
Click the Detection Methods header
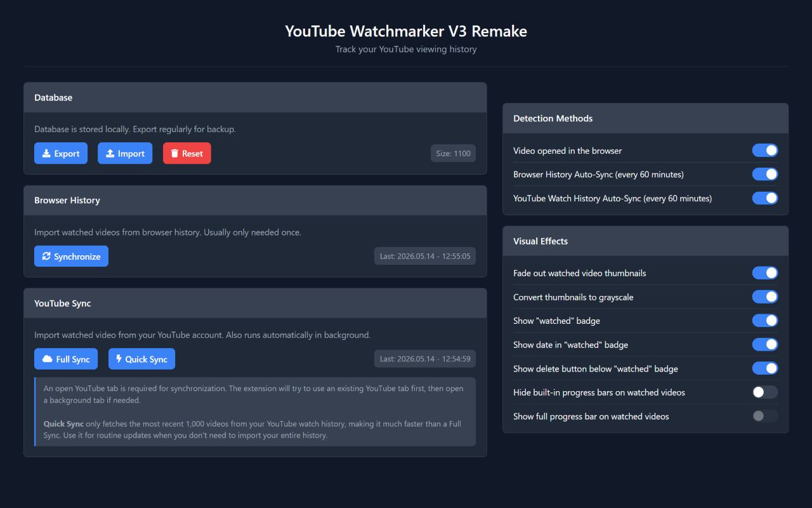tap(646, 119)
